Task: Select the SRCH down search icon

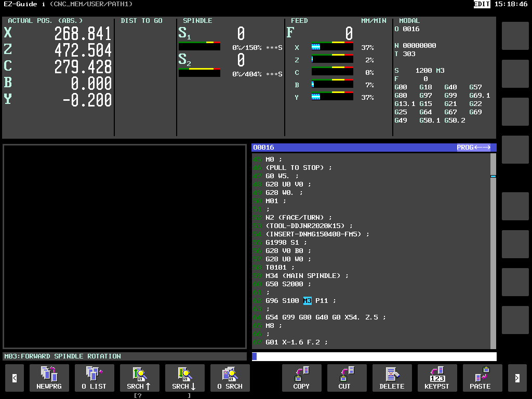Action: click(x=184, y=378)
